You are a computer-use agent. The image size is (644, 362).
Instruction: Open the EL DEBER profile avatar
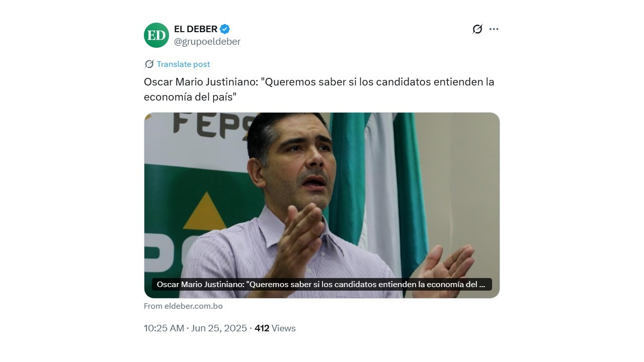click(x=156, y=35)
